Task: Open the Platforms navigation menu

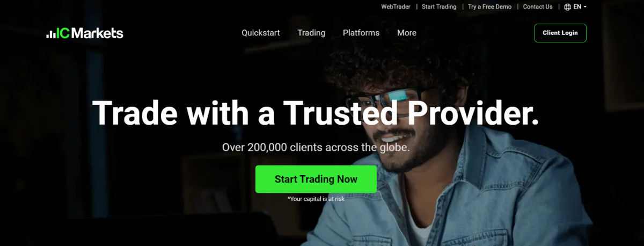Action: click(361, 33)
